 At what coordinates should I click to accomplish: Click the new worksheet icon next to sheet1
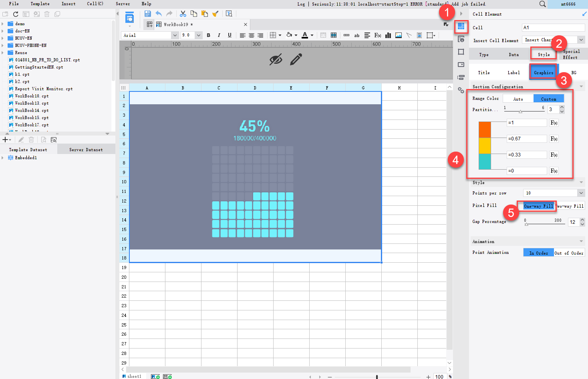tap(155, 376)
